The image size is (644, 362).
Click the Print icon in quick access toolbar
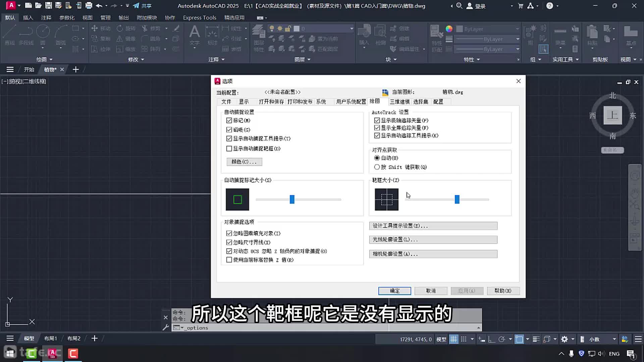point(89,6)
